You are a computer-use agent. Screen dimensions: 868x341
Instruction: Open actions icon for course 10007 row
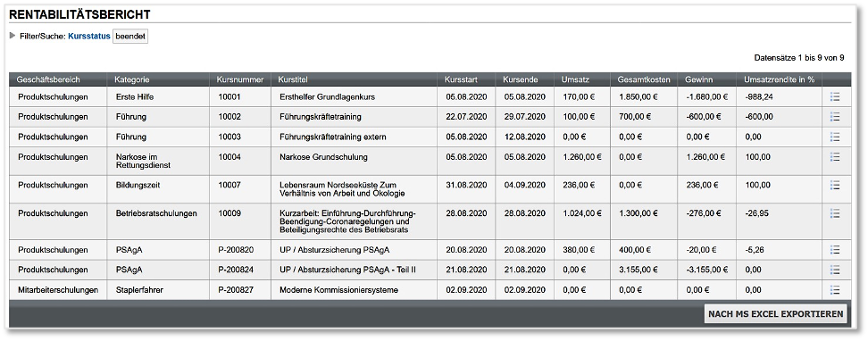pos(835,186)
